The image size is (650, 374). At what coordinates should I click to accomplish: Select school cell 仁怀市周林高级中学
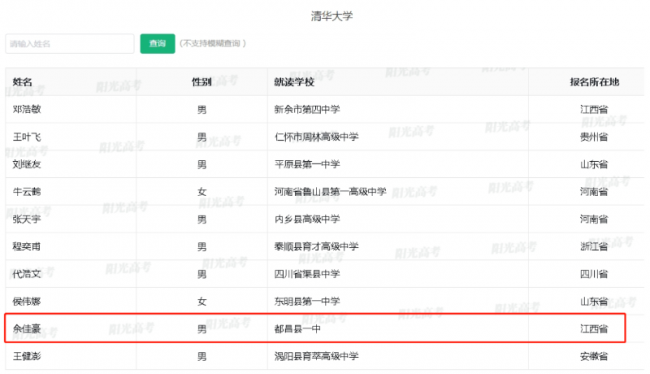(316, 137)
